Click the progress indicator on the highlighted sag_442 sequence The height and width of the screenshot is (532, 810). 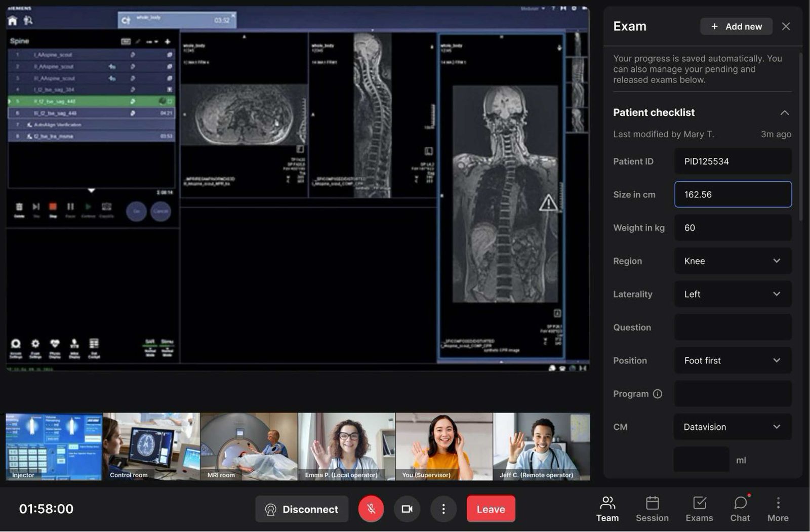(x=162, y=101)
